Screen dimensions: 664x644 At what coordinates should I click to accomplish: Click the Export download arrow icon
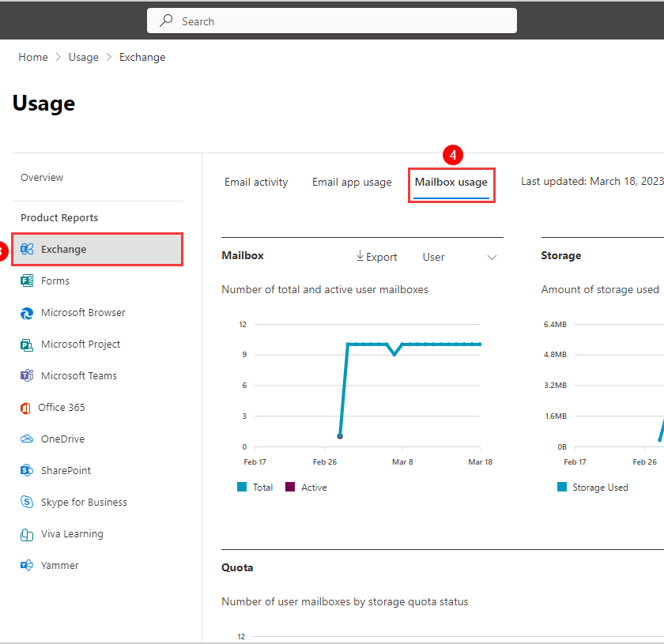tap(360, 256)
